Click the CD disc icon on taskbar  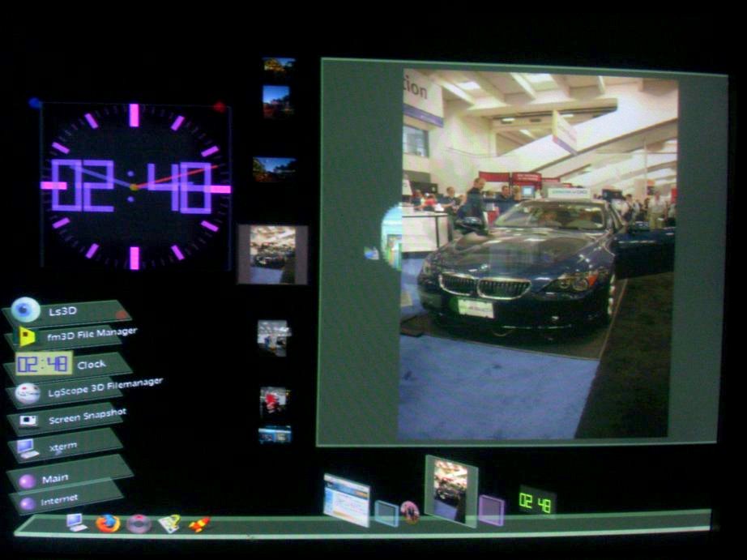coord(138,523)
